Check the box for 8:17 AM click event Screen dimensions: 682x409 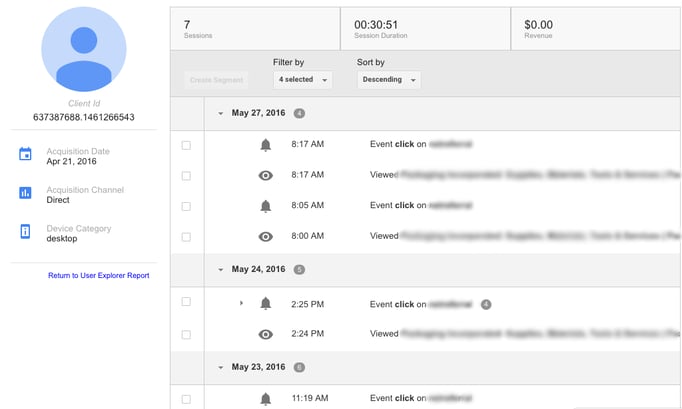point(186,145)
